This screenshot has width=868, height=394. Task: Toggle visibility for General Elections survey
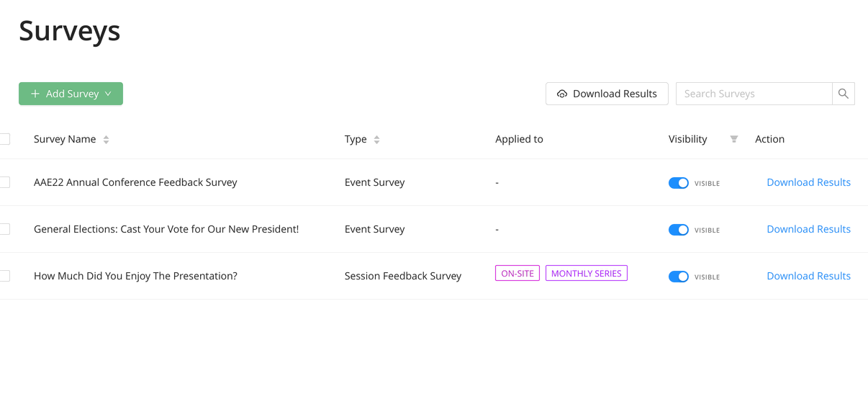[679, 230]
